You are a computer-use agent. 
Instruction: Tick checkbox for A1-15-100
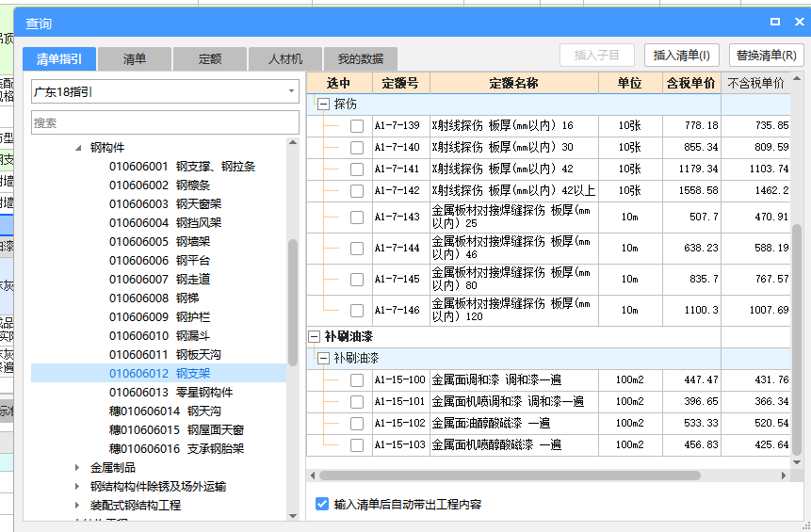357,380
